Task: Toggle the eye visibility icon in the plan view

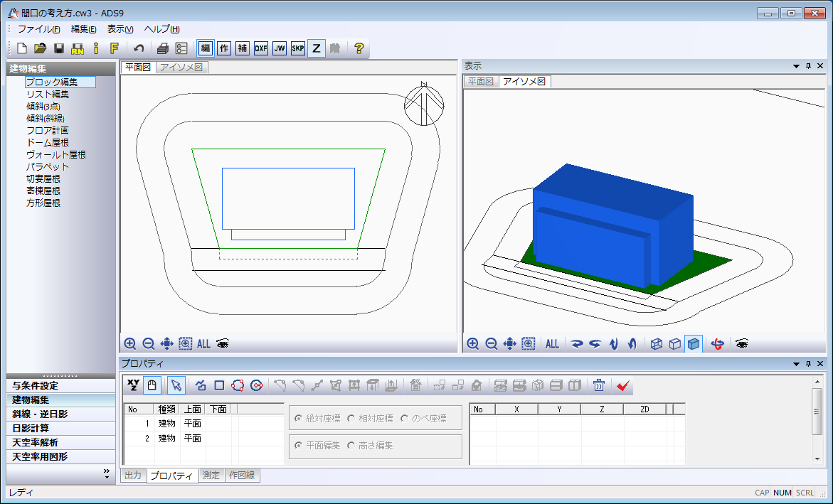Action: pyautogui.click(x=223, y=343)
